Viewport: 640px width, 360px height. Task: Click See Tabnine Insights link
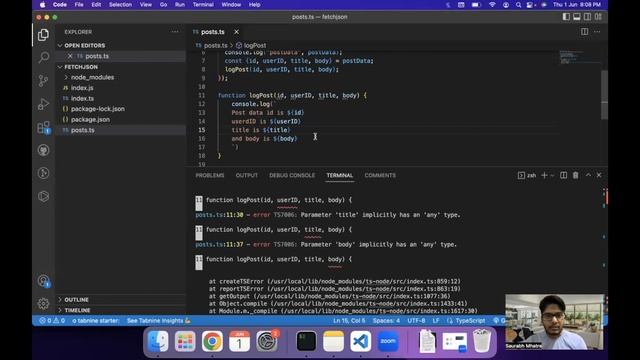coord(158,321)
